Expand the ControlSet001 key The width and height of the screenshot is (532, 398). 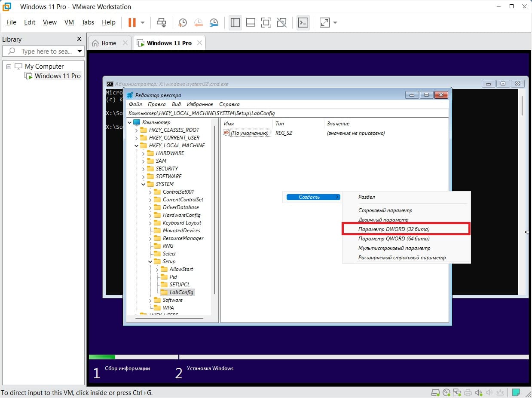150,192
